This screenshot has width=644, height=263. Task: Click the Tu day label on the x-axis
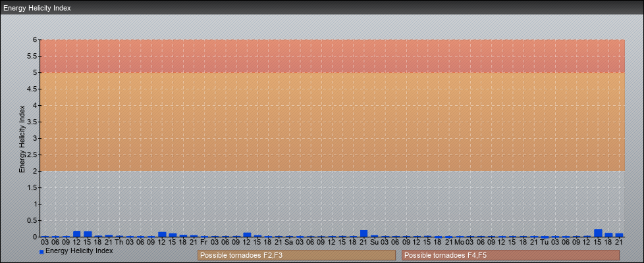pyautogui.click(x=545, y=242)
